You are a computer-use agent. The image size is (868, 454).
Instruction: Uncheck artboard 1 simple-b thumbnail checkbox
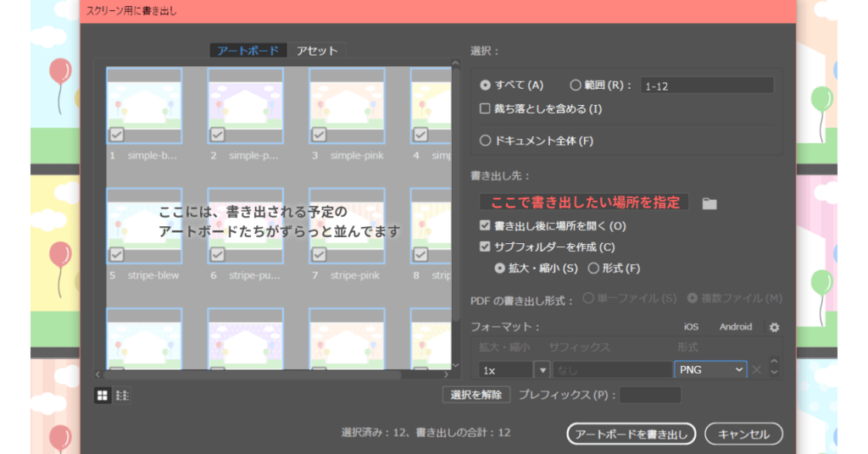click(x=117, y=134)
